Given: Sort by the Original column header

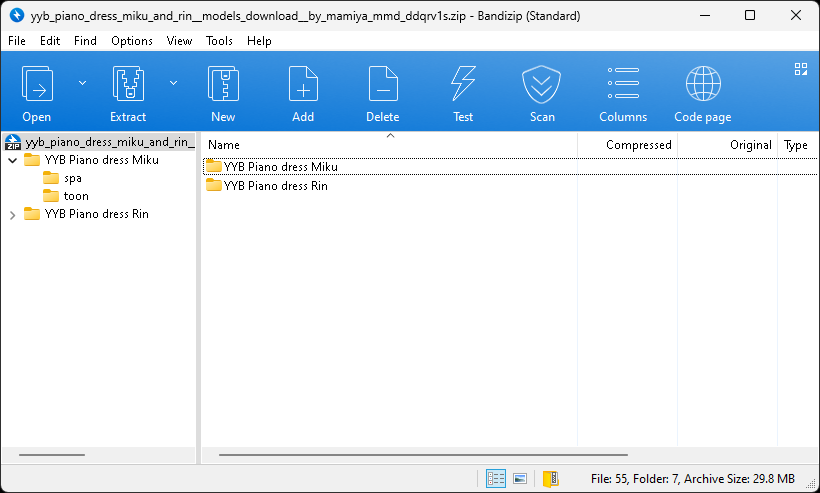Looking at the screenshot, I should pos(727,145).
